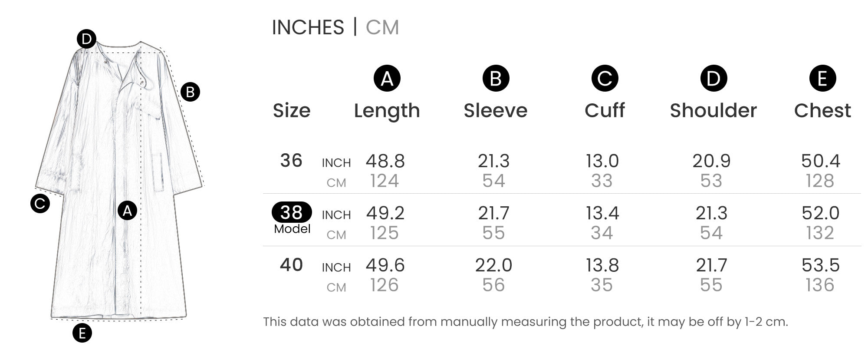Screen dimensions: 868x350
Task: Click the Shoulder column header text
Action: (x=713, y=111)
